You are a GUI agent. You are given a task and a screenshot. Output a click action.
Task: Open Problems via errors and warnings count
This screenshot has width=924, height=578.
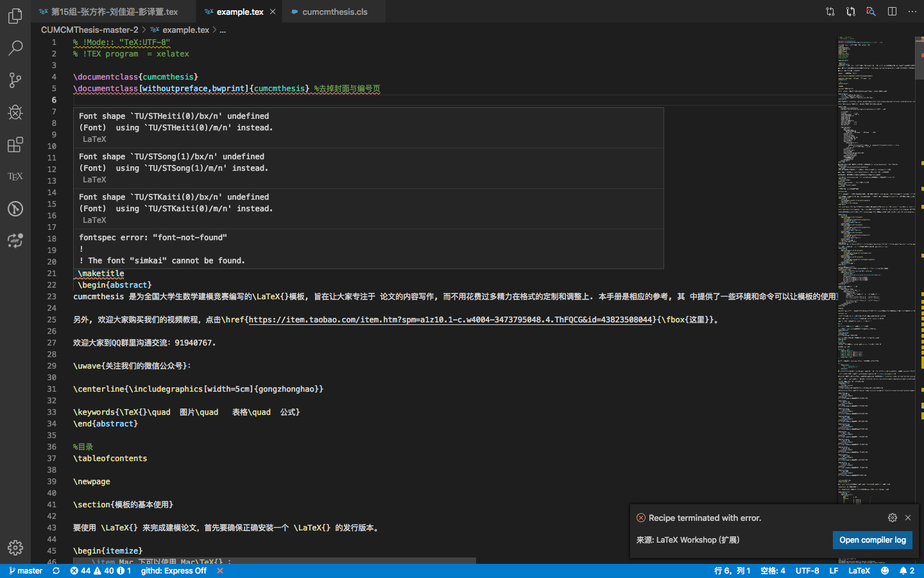(x=100, y=571)
